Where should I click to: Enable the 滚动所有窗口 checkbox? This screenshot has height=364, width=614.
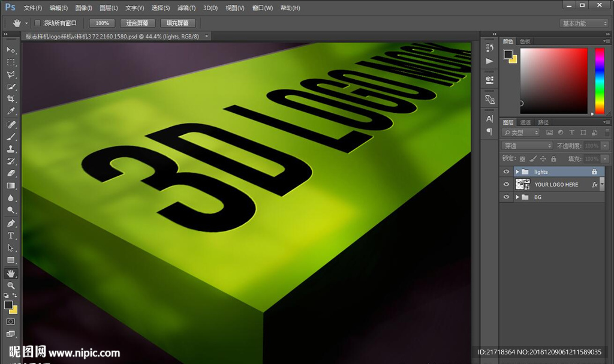(37, 23)
